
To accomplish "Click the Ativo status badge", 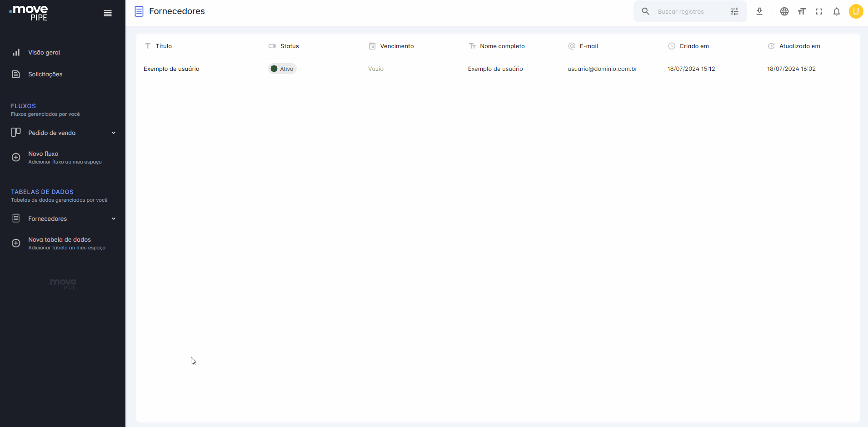I will coord(282,69).
